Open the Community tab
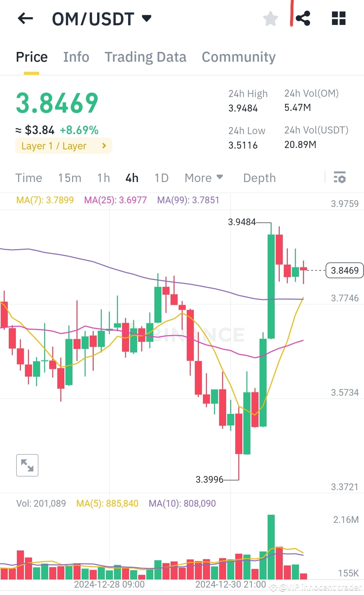The image size is (364, 595). click(238, 57)
